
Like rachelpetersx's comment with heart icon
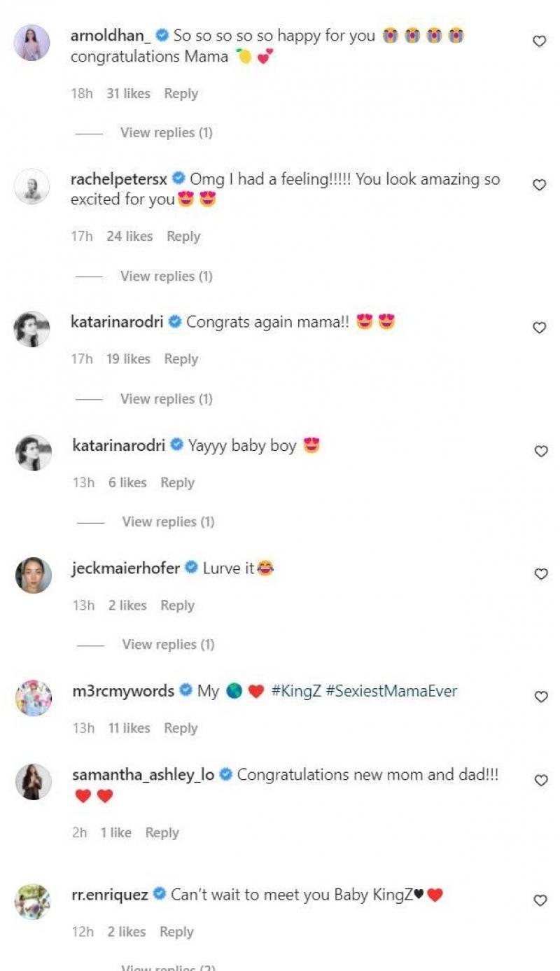[539, 185]
